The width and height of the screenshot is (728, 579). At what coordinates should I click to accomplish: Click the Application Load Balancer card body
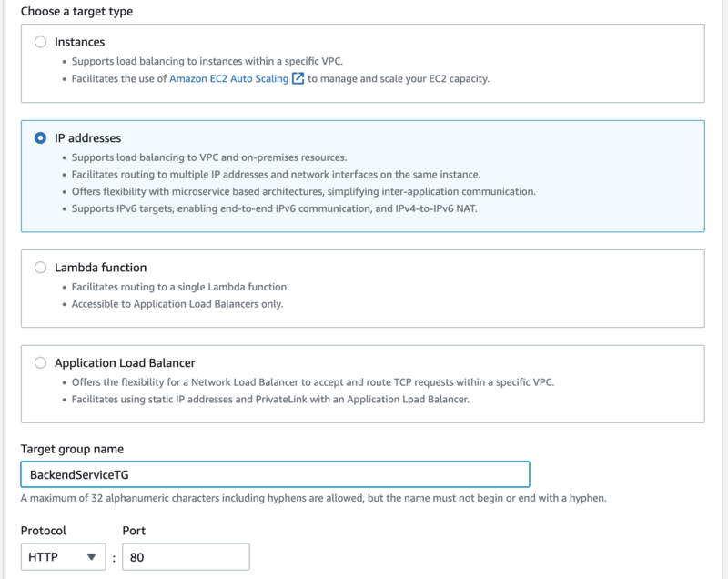pos(364,382)
